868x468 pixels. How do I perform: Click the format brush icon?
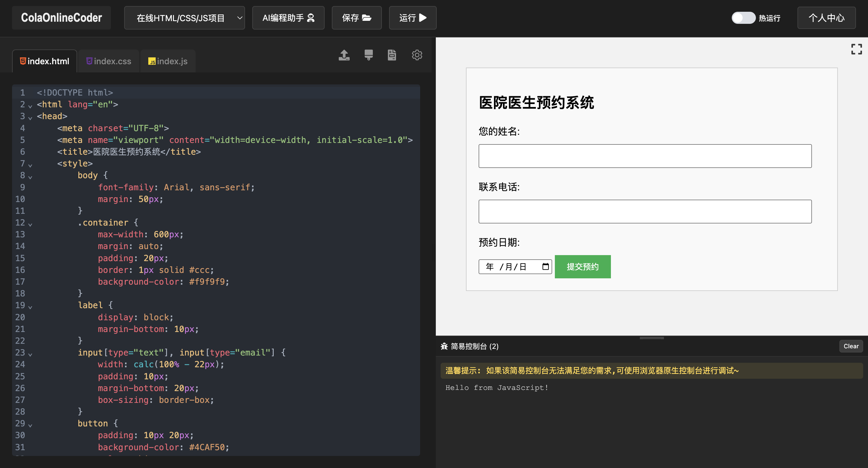(x=368, y=55)
